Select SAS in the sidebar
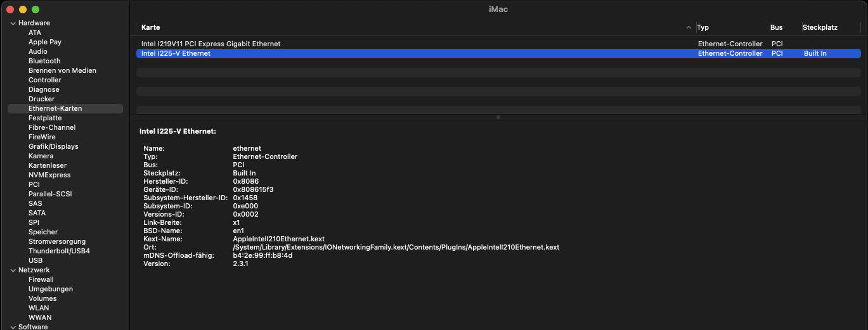 coord(36,203)
